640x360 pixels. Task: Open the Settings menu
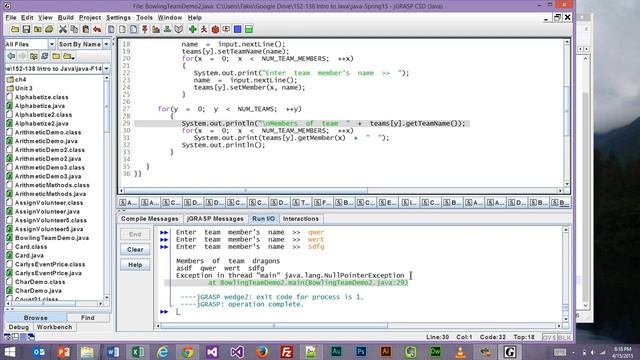tap(118, 18)
